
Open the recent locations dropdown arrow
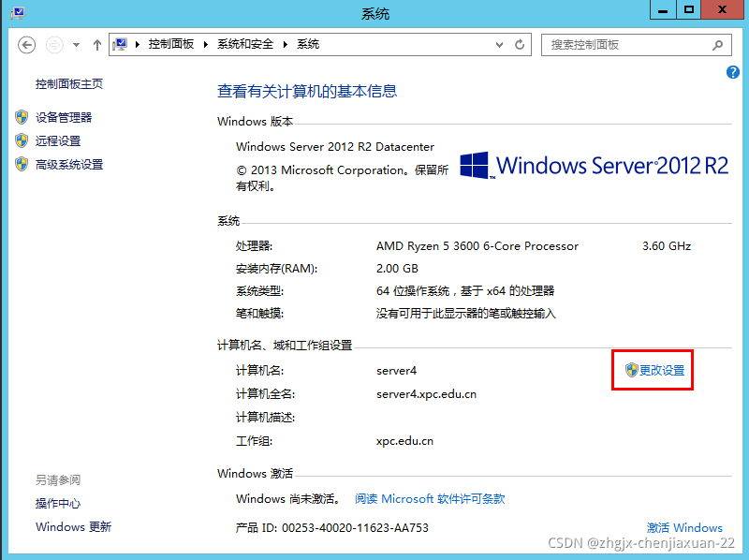(76, 45)
